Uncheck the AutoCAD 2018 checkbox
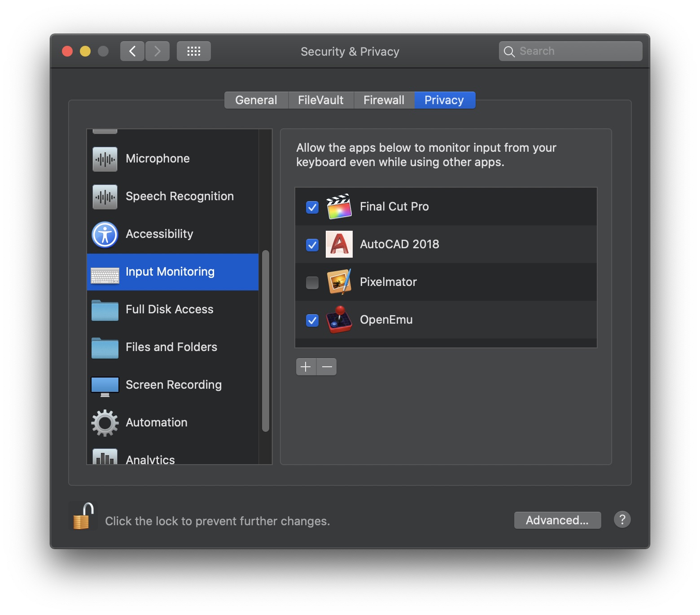The width and height of the screenshot is (700, 615). coord(312,245)
